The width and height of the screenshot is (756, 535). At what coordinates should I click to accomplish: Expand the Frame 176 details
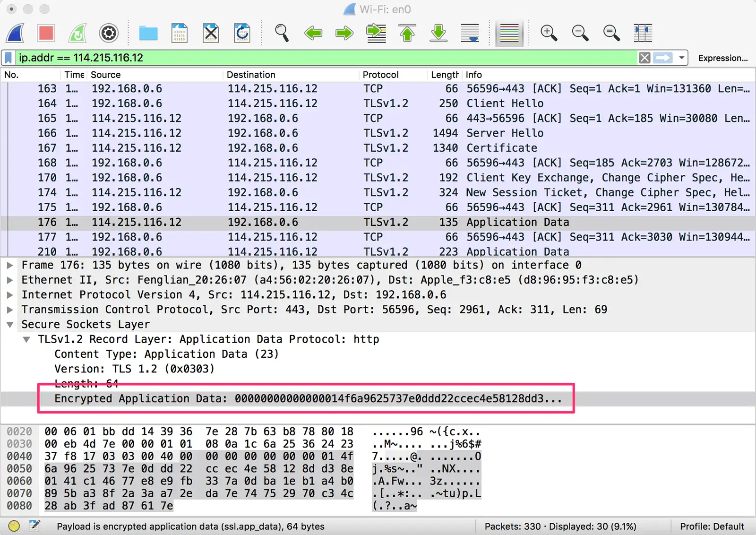pos(9,265)
